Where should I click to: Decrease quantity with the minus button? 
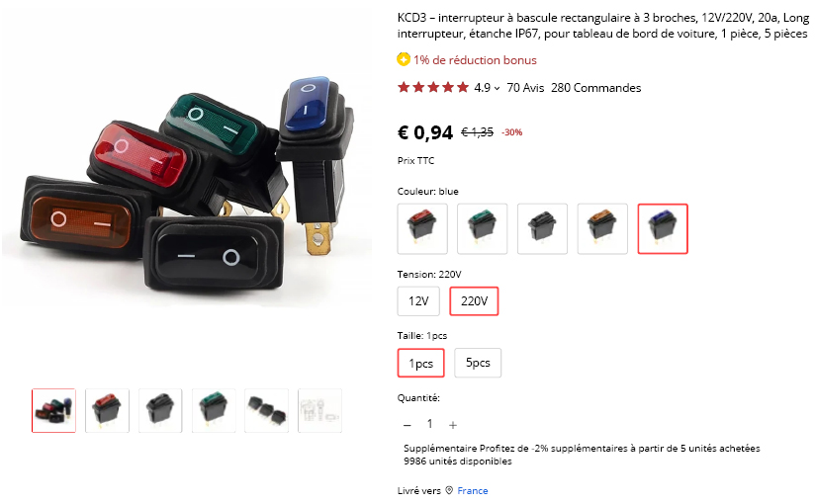(x=407, y=425)
